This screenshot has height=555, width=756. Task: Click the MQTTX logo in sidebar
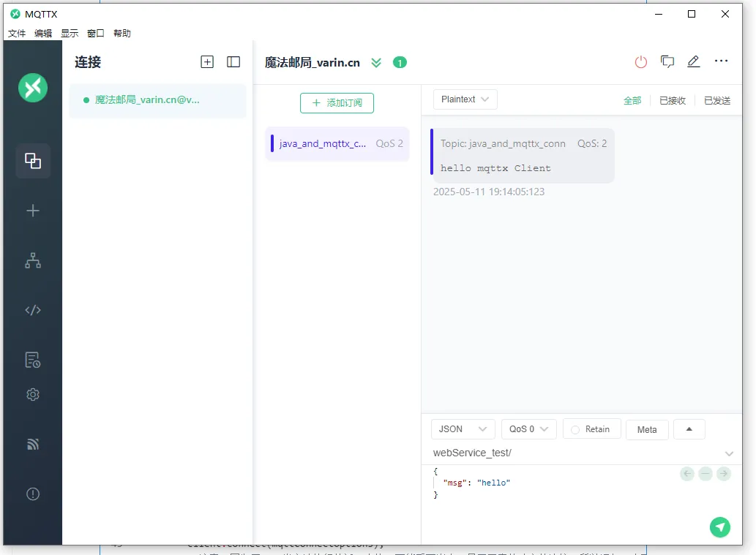pyautogui.click(x=33, y=88)
